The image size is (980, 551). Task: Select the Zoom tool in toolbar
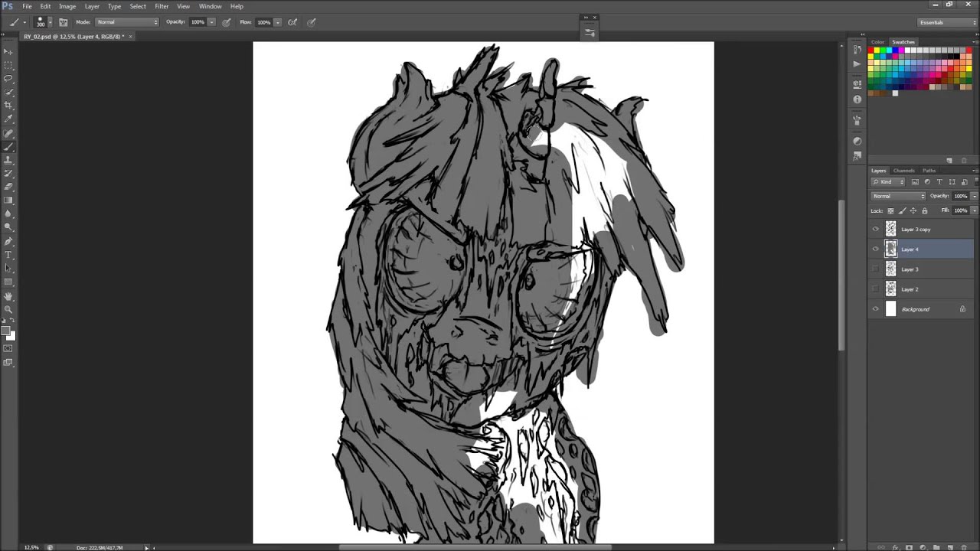click(8, 309)
